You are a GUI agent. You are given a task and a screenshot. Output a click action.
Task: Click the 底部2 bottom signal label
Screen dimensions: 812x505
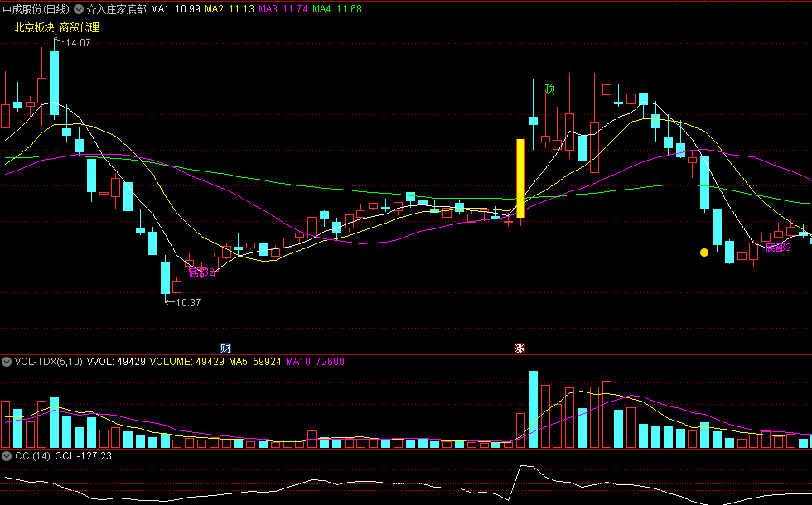click(778, 248)
